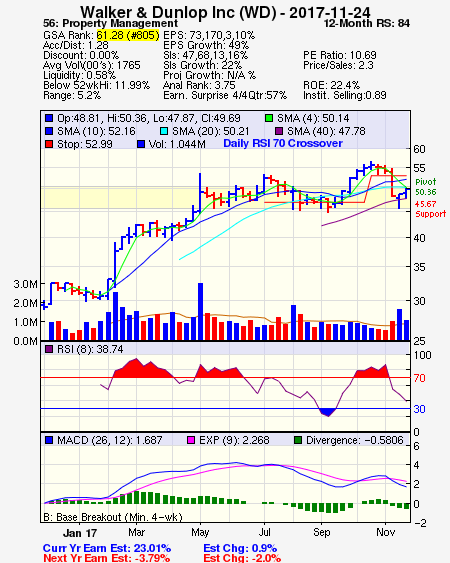Click the 'Sep' x-axis month label
The image size is (450, 563).
(x=321, y=532)
